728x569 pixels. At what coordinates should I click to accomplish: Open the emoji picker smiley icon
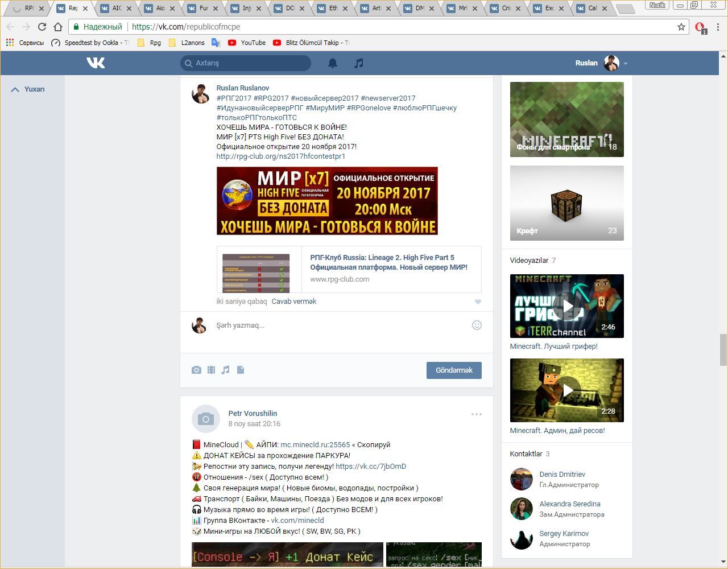point(477,325)
